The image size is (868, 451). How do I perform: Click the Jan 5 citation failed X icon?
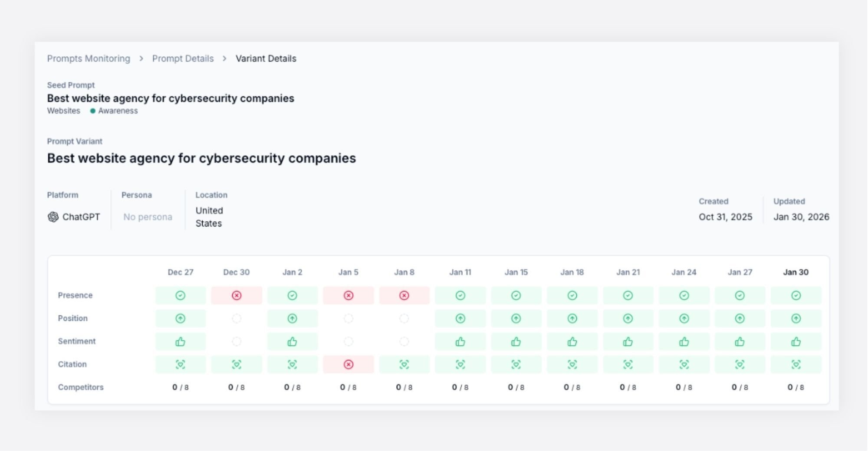pos(349,365)
